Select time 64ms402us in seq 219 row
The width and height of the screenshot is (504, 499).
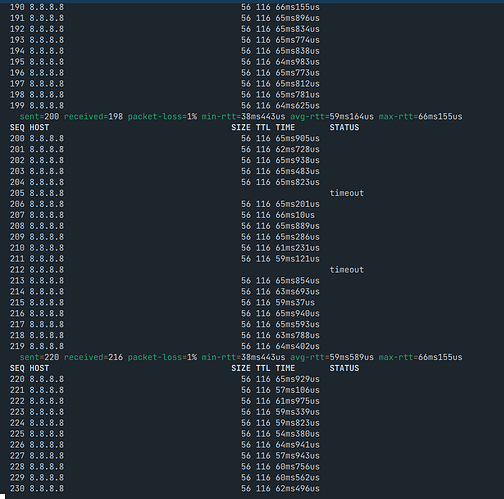(x=297, y=346)
